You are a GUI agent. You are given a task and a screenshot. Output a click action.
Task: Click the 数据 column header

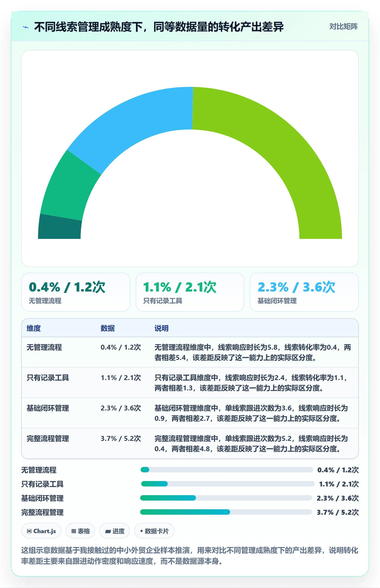(x=107, y=328)
